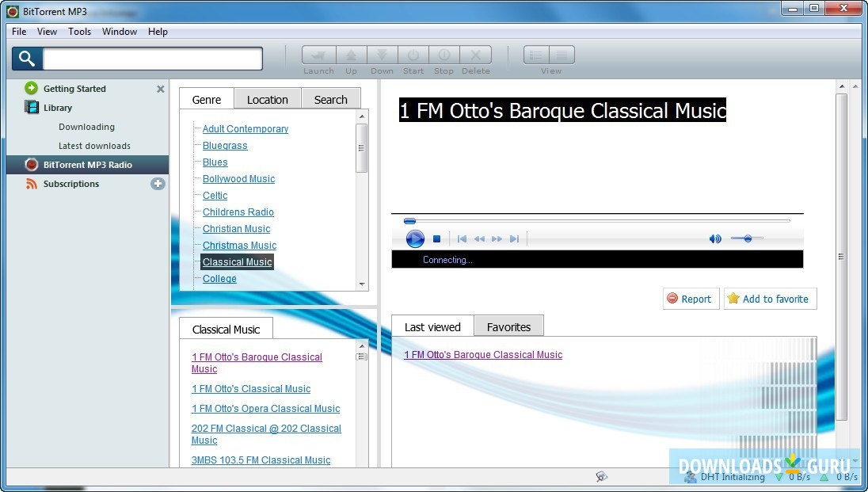The width and height of the screenshot is (868, 492).
Task: Open the View menu
Action: 47,32
